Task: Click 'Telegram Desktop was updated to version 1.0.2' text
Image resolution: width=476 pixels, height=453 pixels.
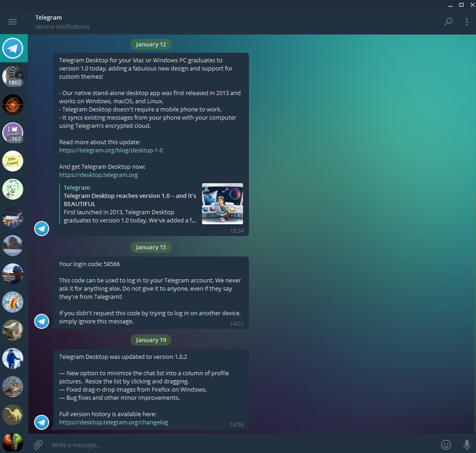Action: coord(123,357)
